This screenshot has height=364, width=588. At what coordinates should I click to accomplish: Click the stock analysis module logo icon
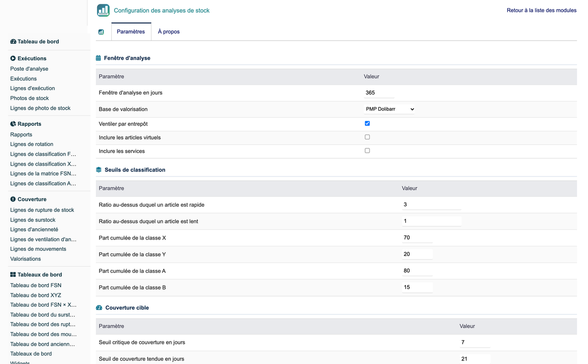pos(103,10)
